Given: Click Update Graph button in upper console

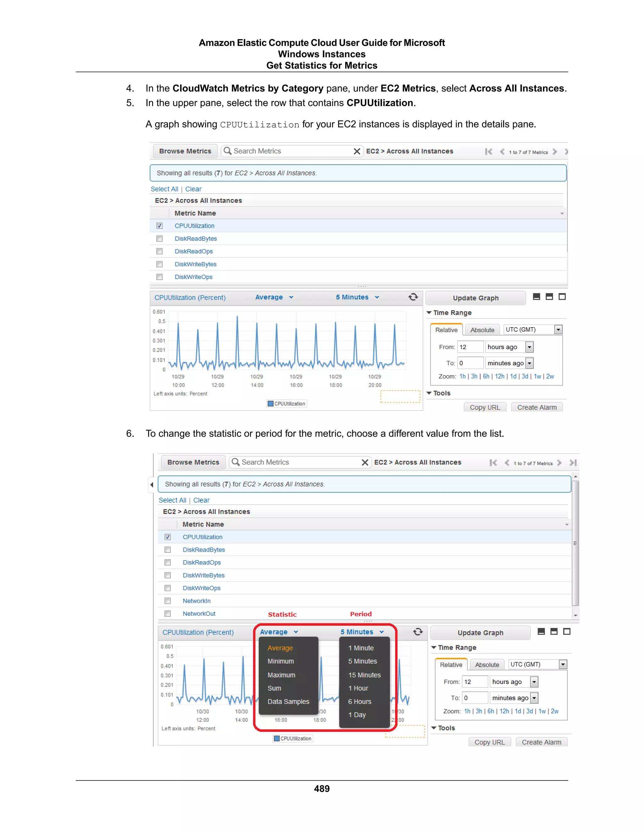Looking at the screenshot, I should tap(475, 298).
